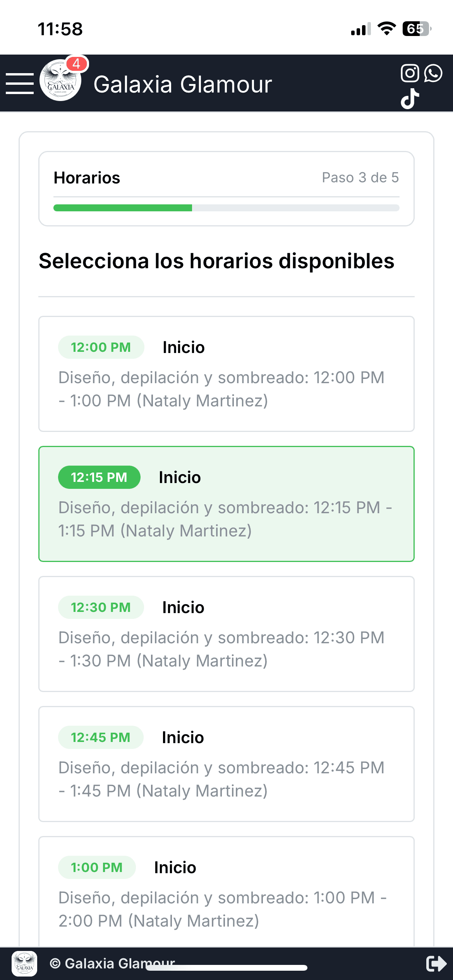Select the 12:00 PM time slot

[226, 373]
